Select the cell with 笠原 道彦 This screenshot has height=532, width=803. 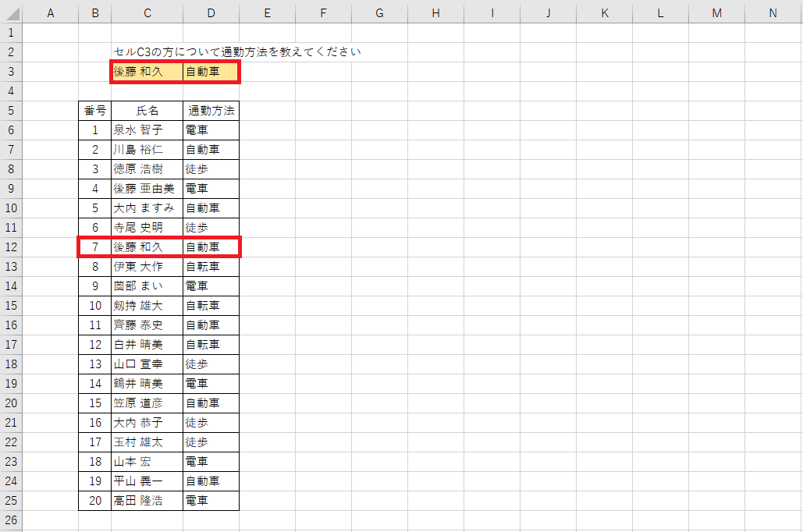(x=147, y=403)
